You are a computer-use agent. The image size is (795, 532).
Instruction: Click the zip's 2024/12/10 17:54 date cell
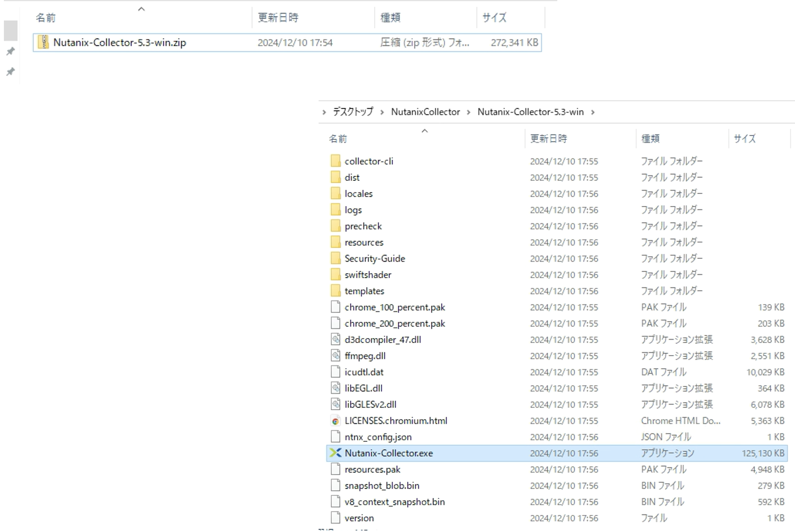pos(295,42)
